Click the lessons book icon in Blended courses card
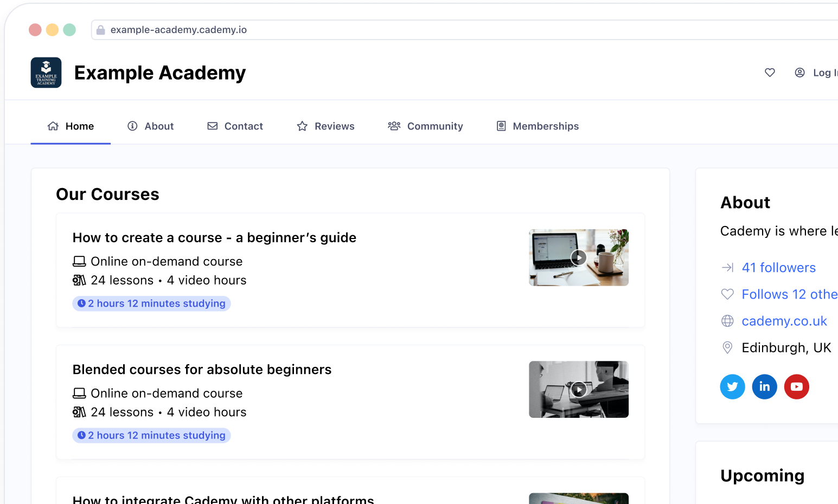The image size is (838, 504). (79, 412)
